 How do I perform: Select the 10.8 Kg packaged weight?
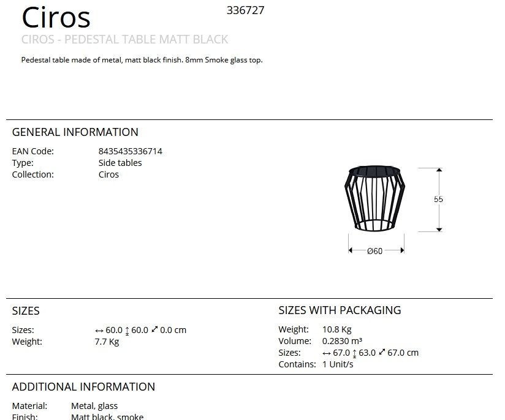click(337, 329)
